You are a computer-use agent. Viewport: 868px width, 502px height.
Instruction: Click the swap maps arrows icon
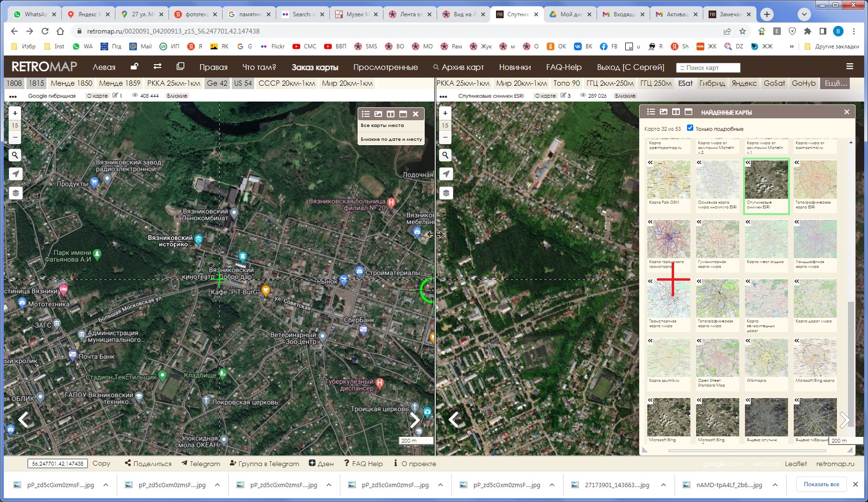pos(157,67)
